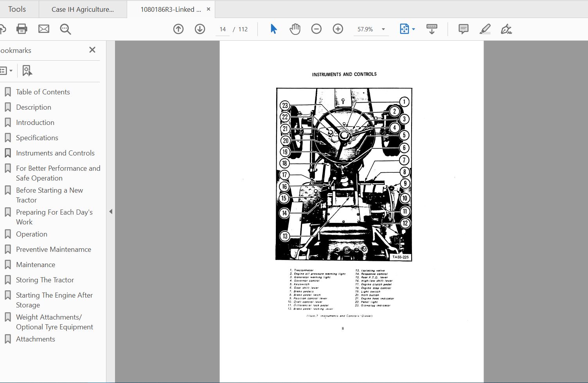
Task: Expand the page fit options arrow
Action: coord(414,29)
